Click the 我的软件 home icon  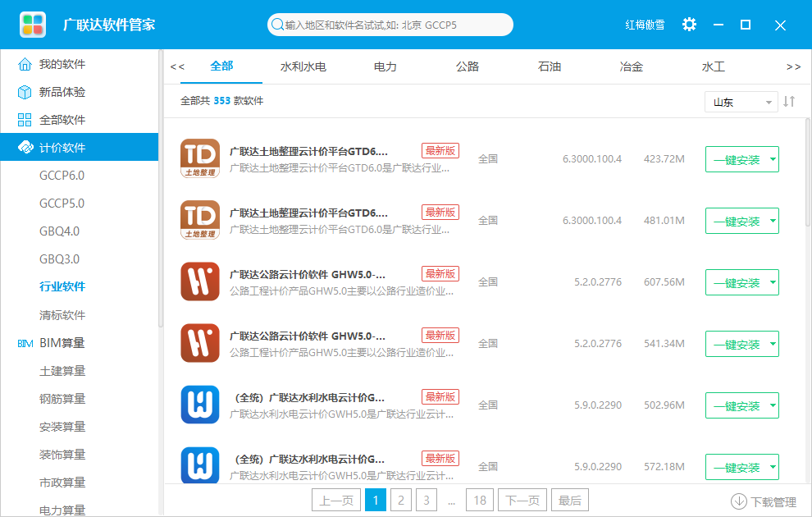click(25, 64)
